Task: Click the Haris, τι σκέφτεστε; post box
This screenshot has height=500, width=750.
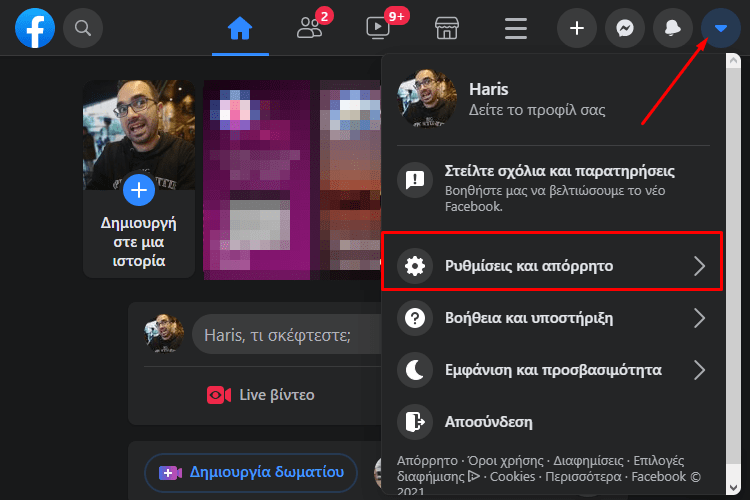Action: pos(287,334)
